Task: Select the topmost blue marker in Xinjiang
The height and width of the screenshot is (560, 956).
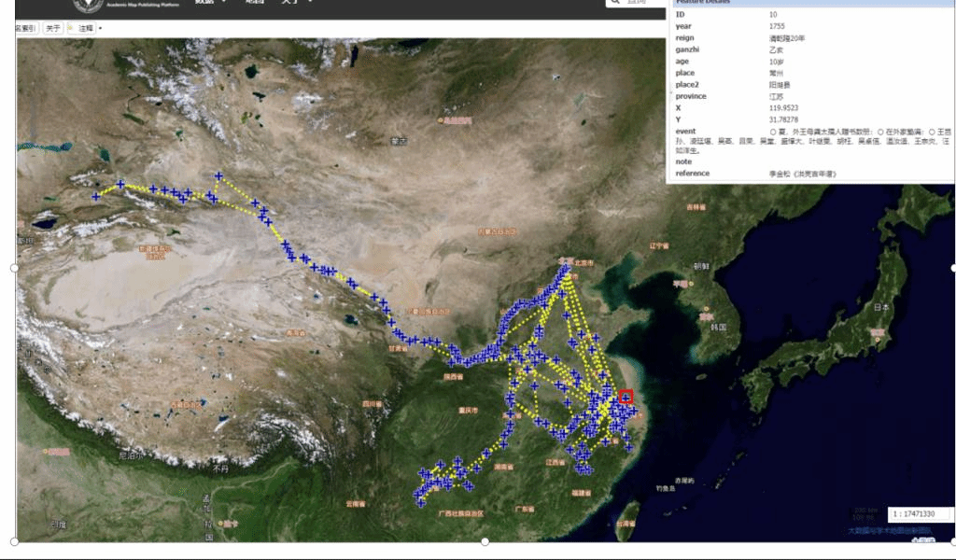Action: coord(218,175)
